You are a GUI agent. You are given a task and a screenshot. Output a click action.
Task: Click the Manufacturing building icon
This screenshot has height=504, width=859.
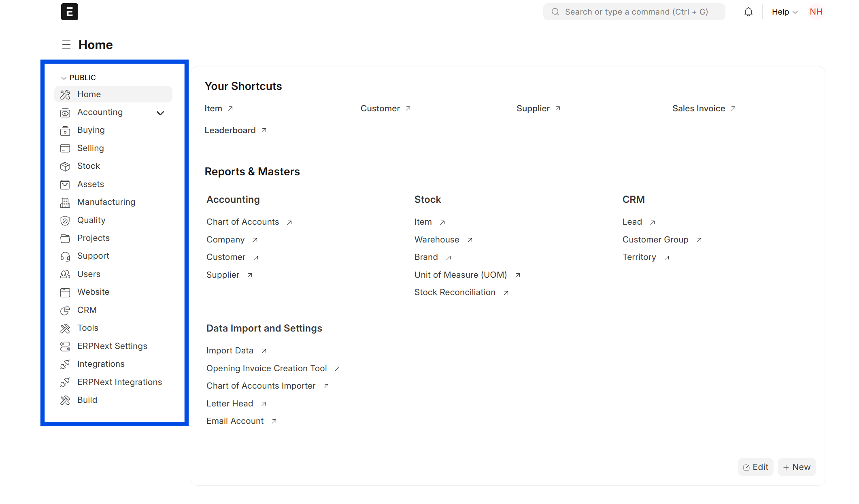tap(65, 202)
